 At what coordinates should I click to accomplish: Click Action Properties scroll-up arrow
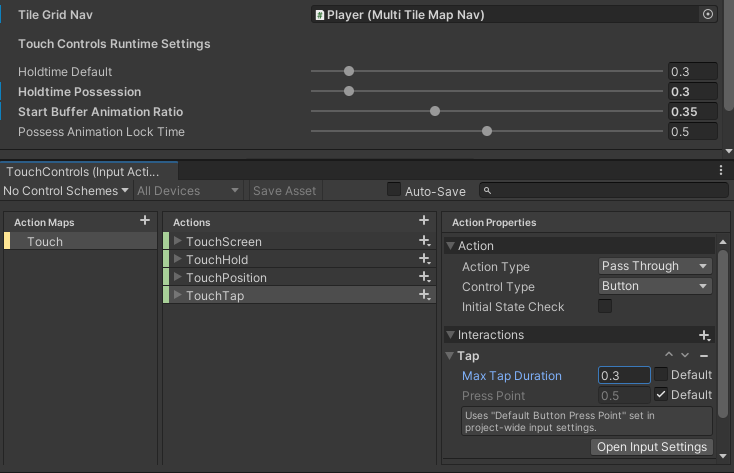pyautogui.click(x=723, y=242)
